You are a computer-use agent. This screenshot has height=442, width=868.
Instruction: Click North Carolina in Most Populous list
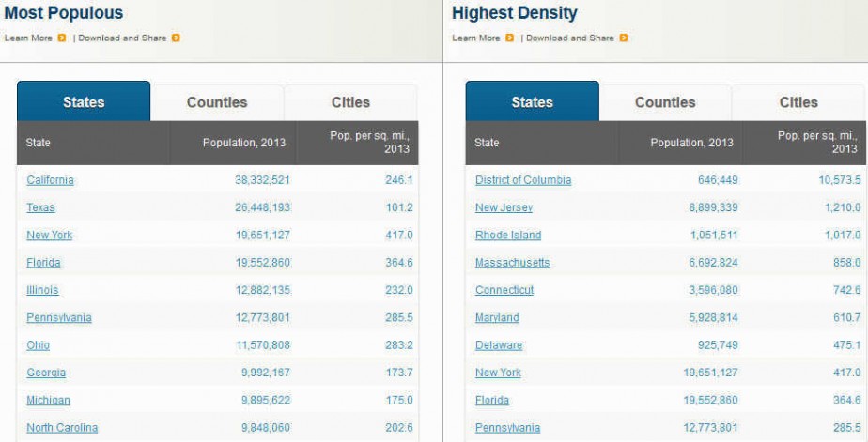[62, 428]
